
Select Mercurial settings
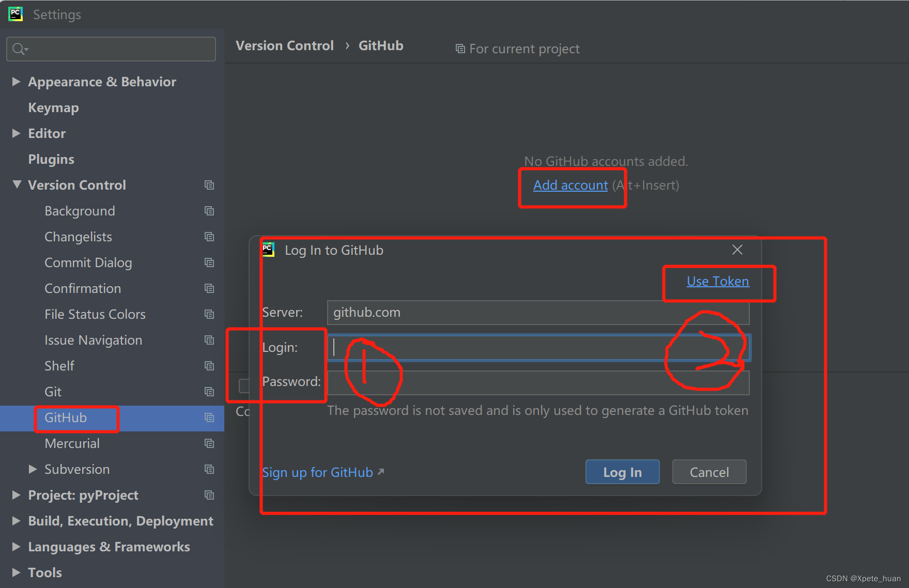(x=72, y=443)
